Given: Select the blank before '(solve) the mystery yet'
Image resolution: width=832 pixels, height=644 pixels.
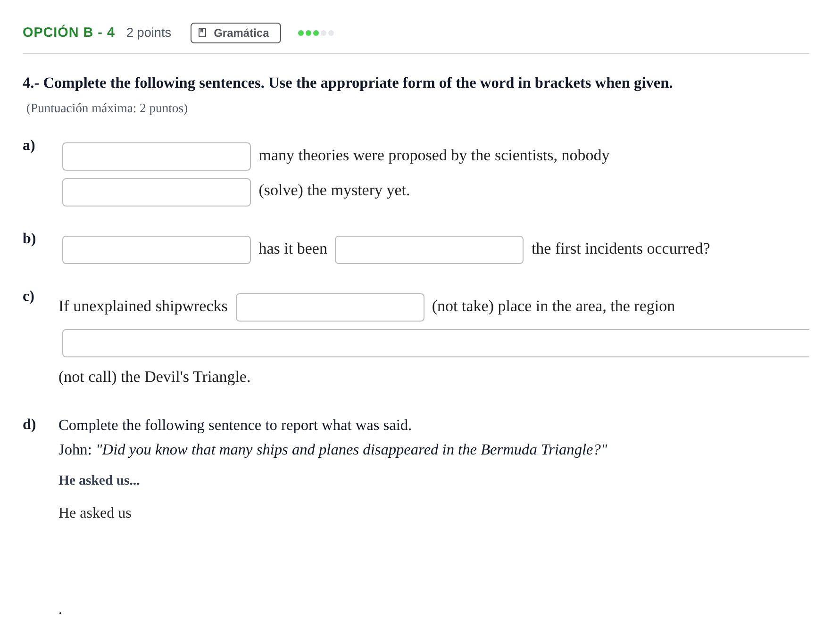Looking at the screenshot, I should click(x=157, y=192).
